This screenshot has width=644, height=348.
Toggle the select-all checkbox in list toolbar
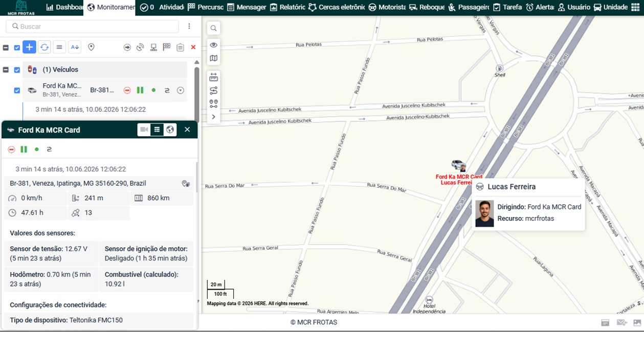click(x=17, y=48)
